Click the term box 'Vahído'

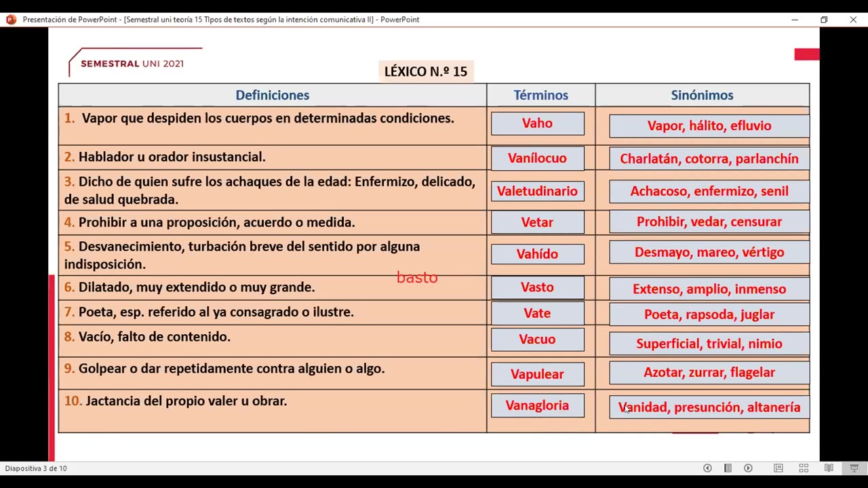538,253
